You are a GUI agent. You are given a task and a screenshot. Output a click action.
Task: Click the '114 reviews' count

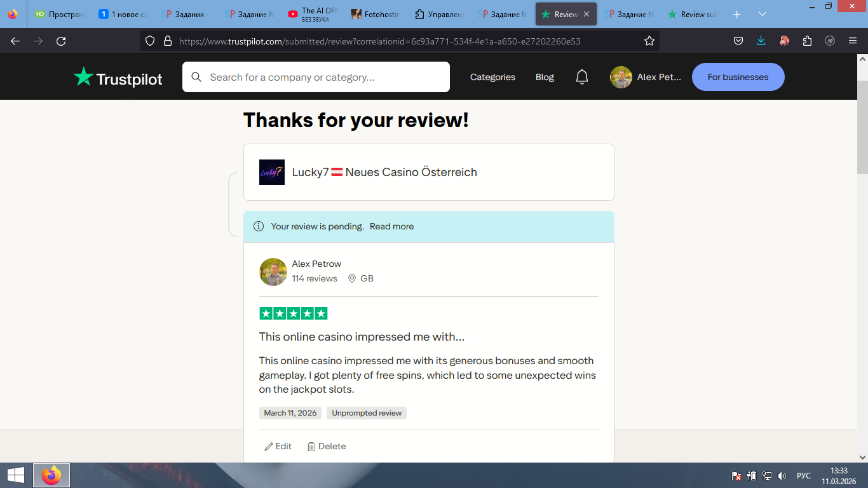pos(315,278)
